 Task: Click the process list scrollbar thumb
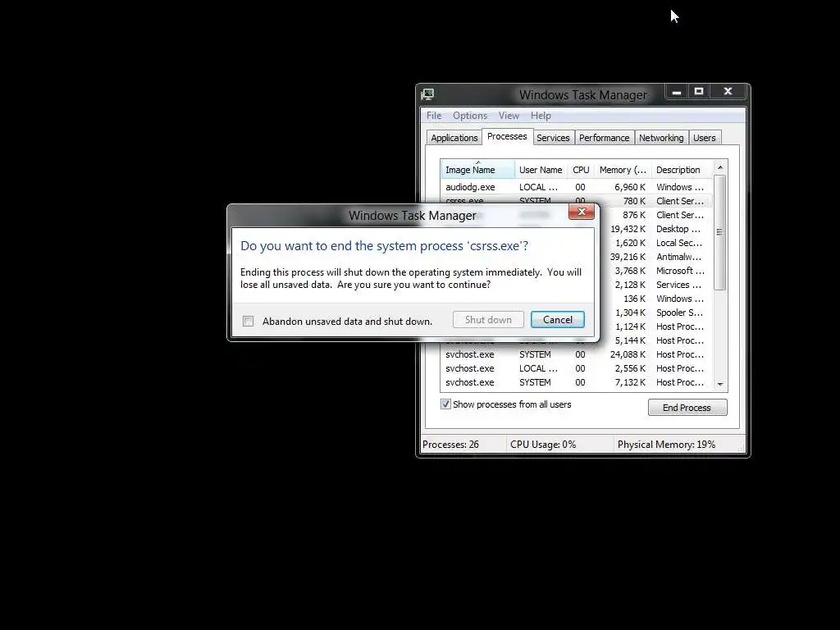pos(720,232)
